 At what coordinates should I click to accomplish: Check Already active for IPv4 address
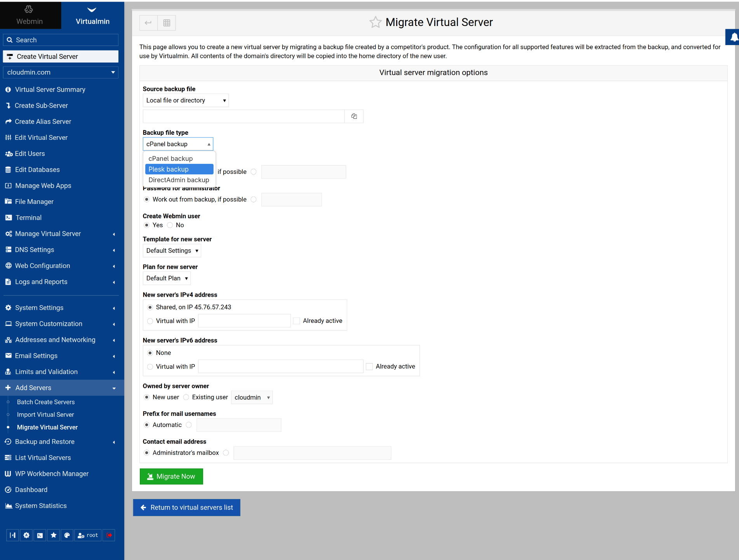click(297, 321)
